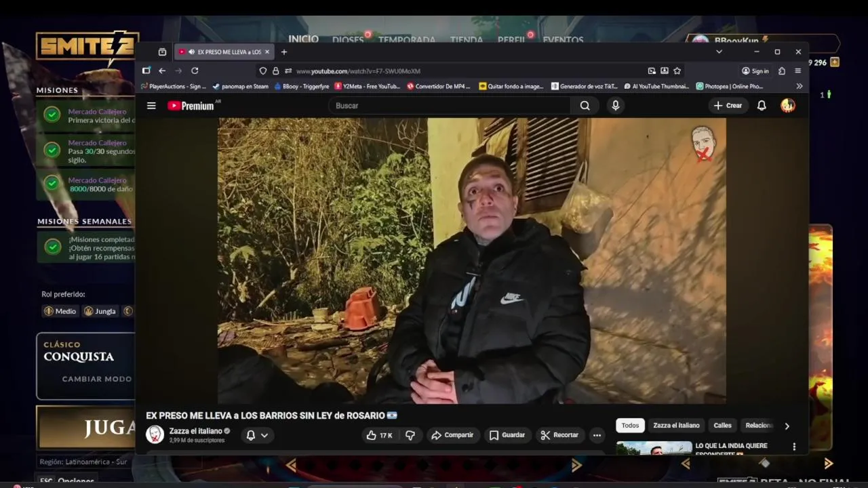Click the YouTube search magnifier button
This screenshot has width=868, height=488.
(x=585, y=106)
